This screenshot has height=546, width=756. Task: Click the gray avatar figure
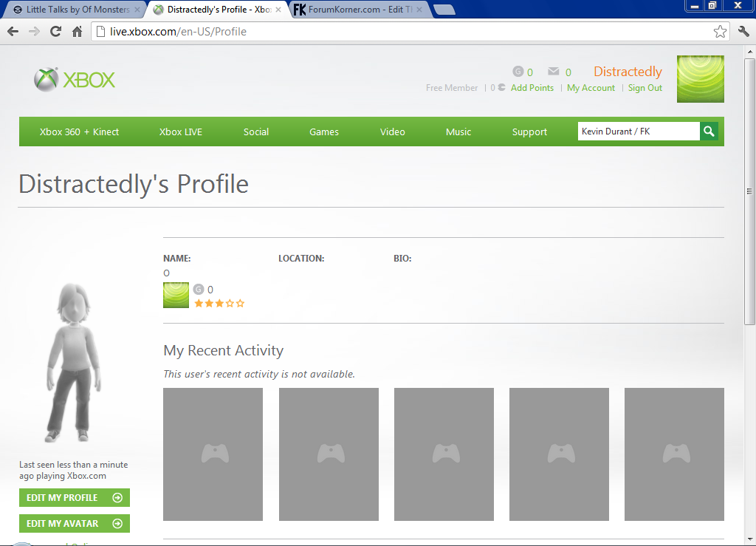pyautogui.click(x=74, y=363)
